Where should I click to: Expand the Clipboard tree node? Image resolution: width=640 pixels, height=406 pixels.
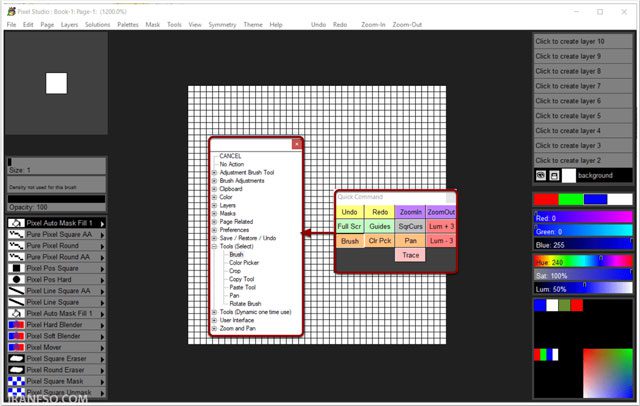tap(214, 189)
